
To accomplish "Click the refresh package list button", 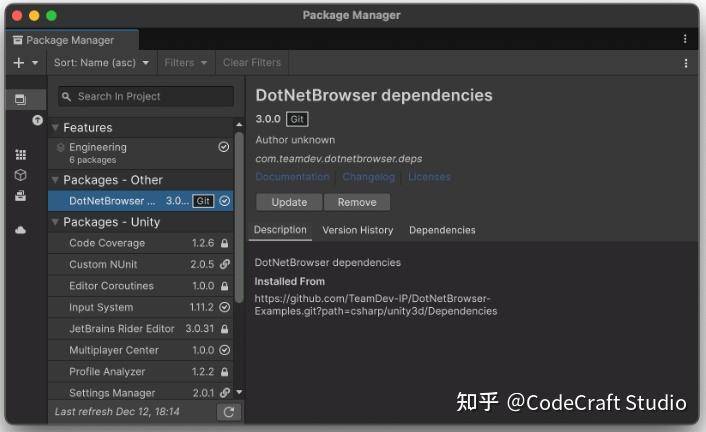I will pos(229,412).
